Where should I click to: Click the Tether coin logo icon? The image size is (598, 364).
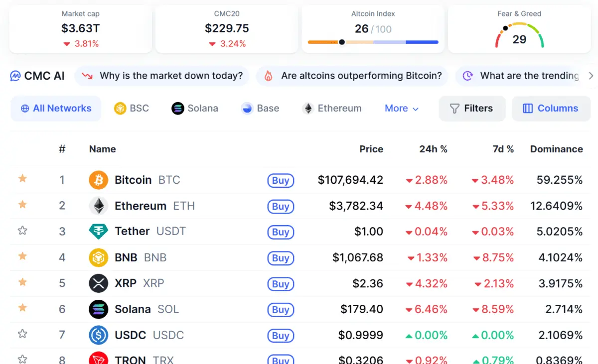(98, 232)
